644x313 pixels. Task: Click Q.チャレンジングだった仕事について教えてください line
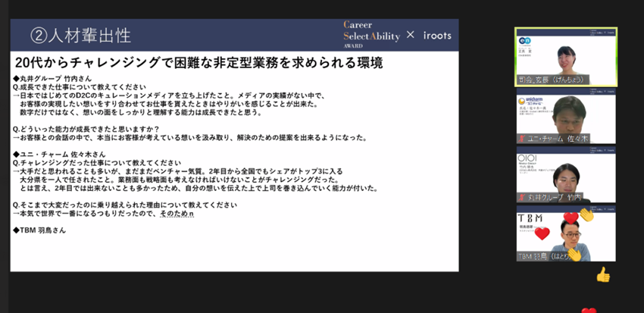point(97,163)
